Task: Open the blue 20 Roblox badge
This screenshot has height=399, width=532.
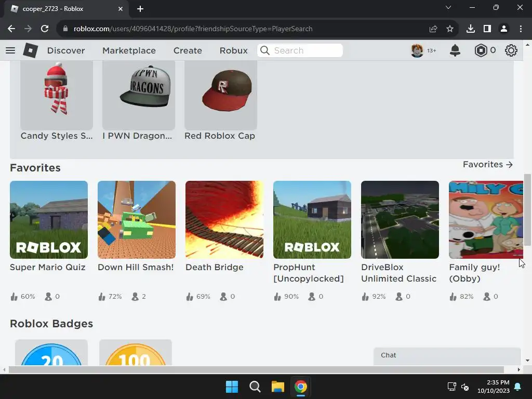Action: coord(51,353)
